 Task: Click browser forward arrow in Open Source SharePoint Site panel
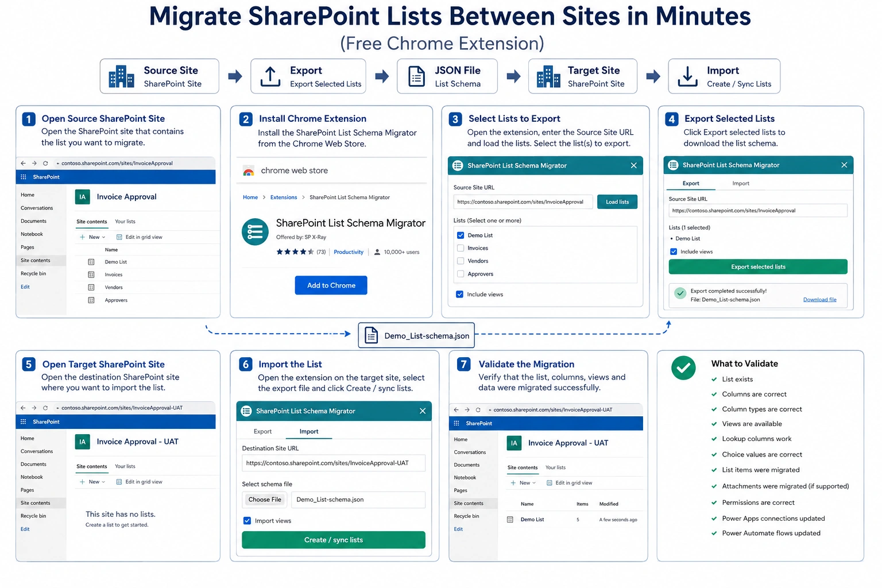[x=34, y=163]
